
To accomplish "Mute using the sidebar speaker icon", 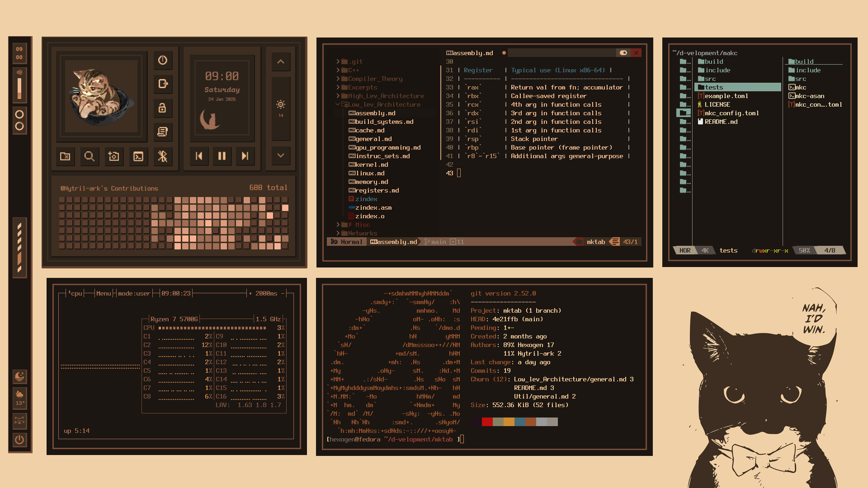I will pos(19,72).
